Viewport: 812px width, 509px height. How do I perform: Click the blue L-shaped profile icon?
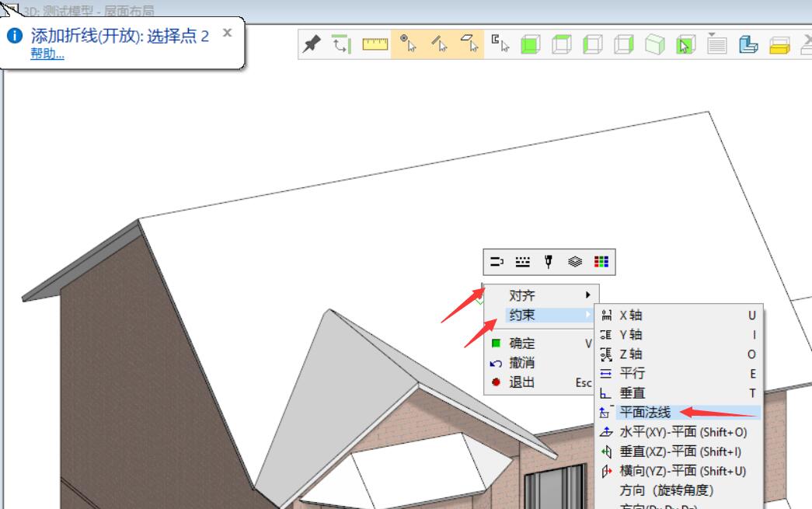pyautogui.click(x=748, y=44)
